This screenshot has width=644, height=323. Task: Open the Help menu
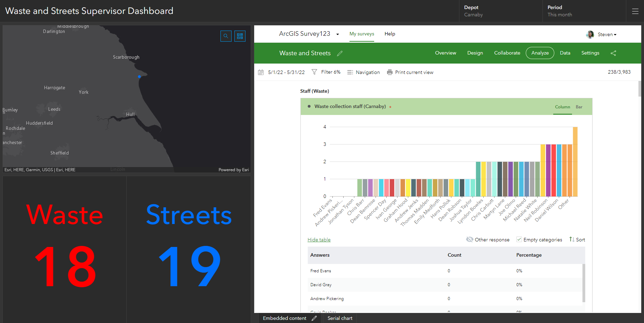pos(390,34)
